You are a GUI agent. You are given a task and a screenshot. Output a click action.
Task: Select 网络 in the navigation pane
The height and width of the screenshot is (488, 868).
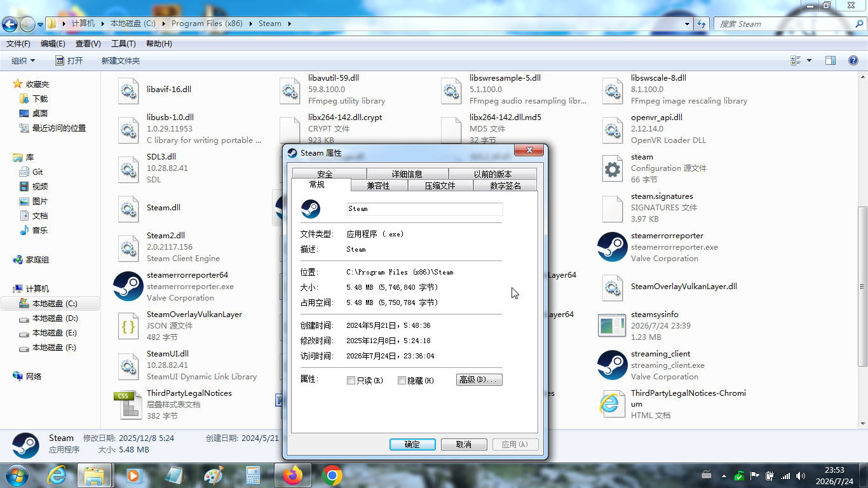tap(34, 377)
